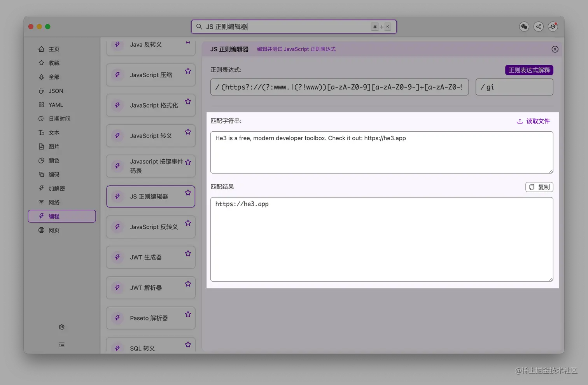588x385 pixels.
Task: Select the JS 正则编辑器 tool card
Action: (150, 197)
